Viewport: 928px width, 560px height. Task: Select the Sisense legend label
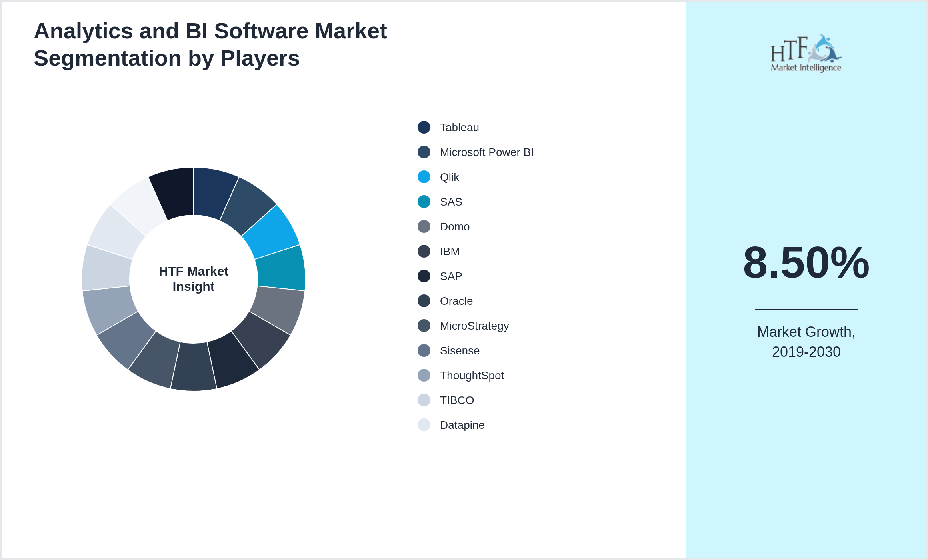460,350
